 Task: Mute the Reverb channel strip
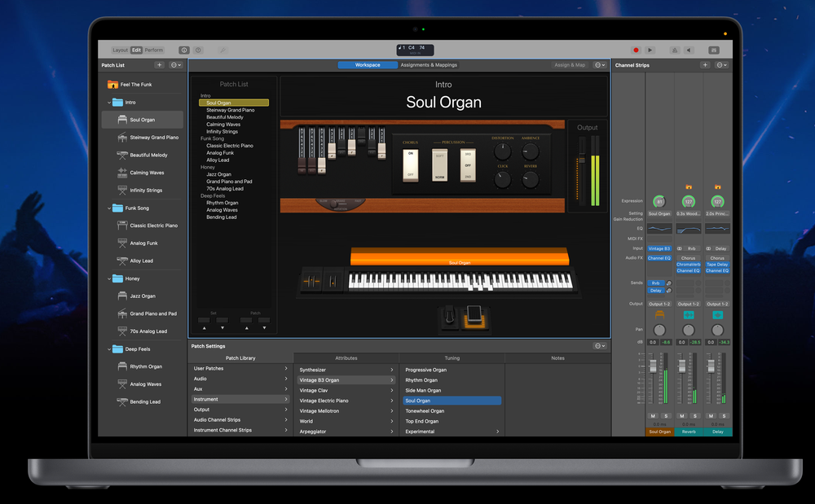pyautogui.click(x=682, y=416)
